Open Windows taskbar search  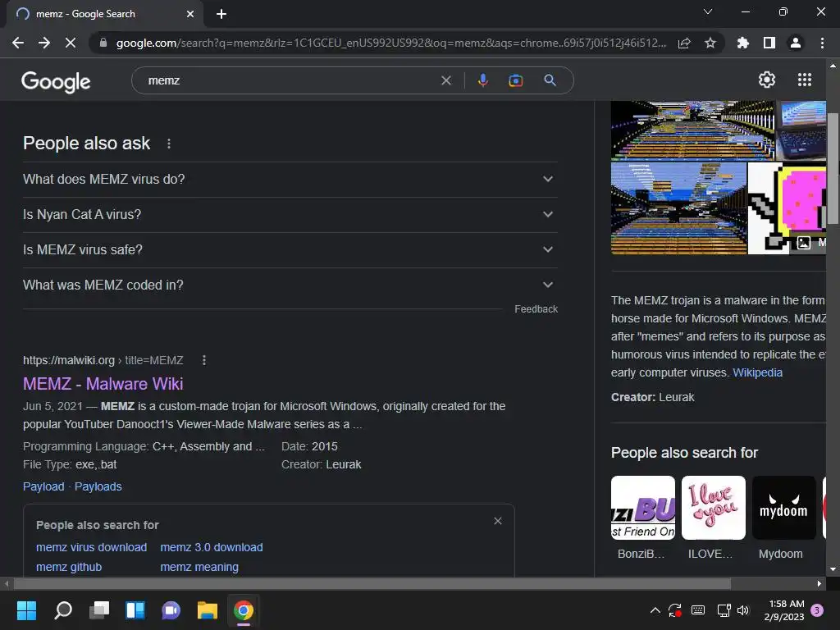tap(63, 610)
